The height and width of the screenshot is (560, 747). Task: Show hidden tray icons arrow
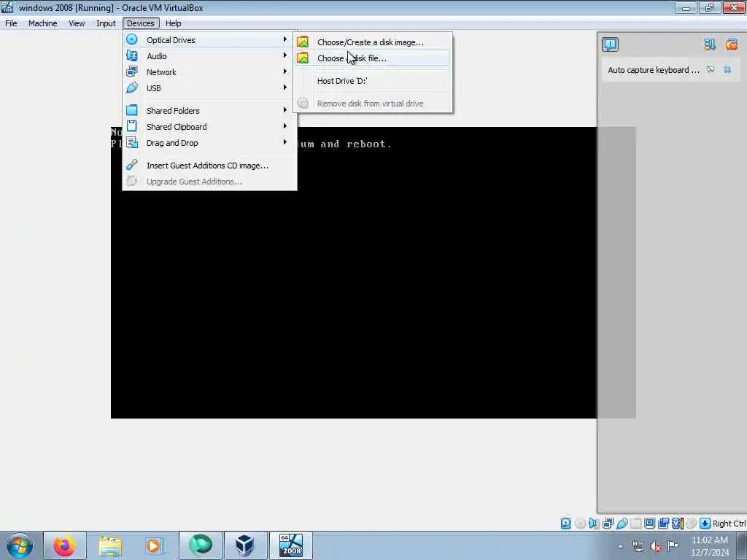tap(620, 547)
